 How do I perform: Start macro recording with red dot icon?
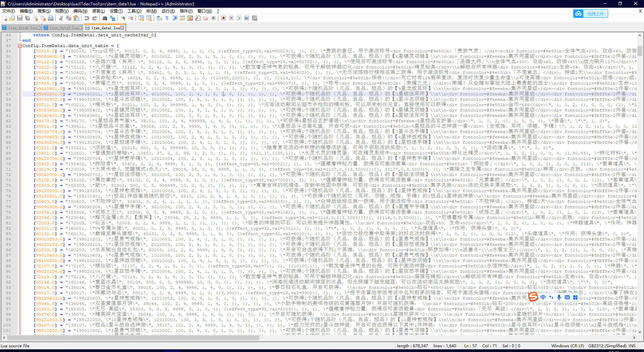[x=224, y=18]
